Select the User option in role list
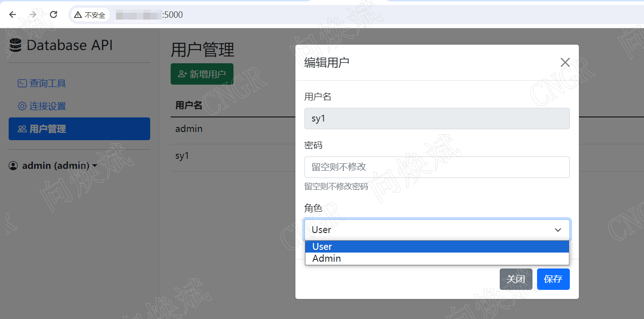Screen dimensions: 644x319 pyautogui.click(x=322, y=246)
